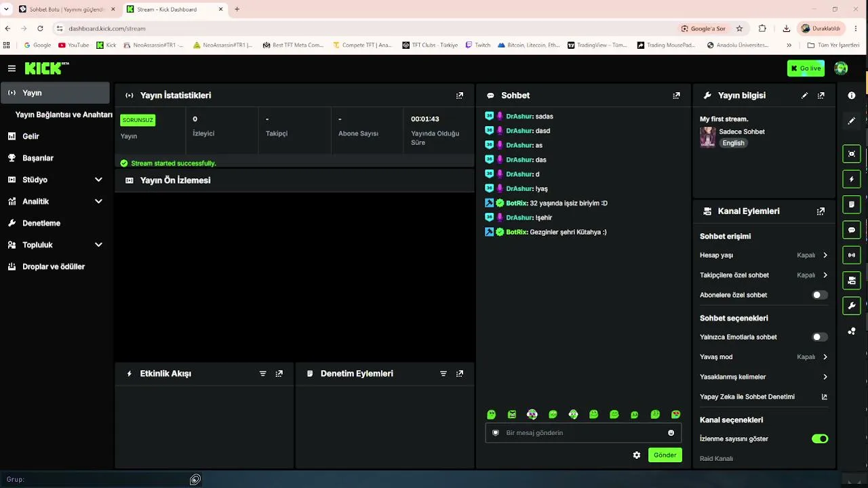Pick the angry square emote

(512, 415)
